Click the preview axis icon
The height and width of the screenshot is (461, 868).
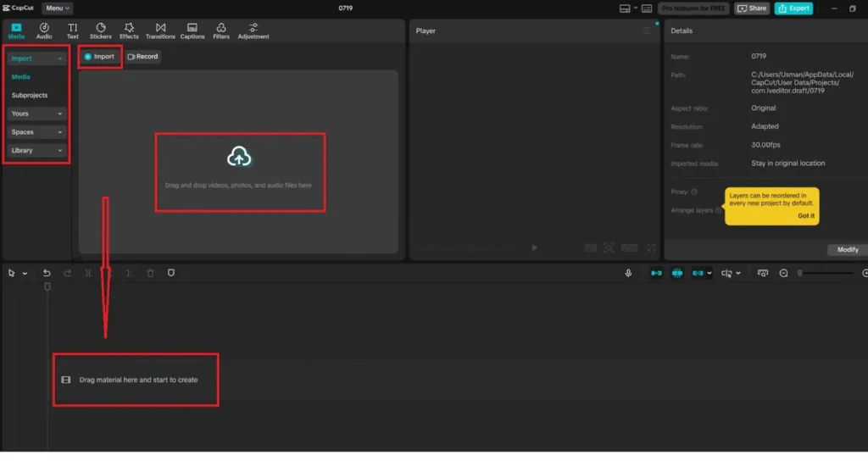pos(726,273)
